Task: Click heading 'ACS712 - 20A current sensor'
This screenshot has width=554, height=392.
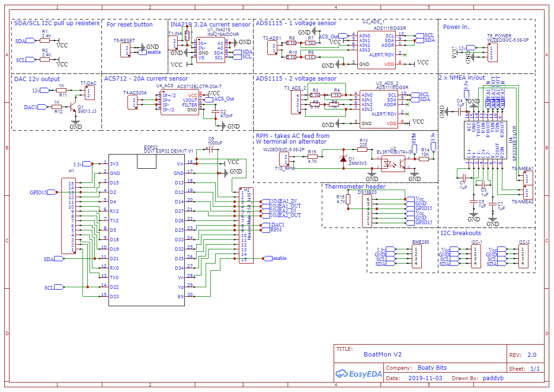Action: 146,79
